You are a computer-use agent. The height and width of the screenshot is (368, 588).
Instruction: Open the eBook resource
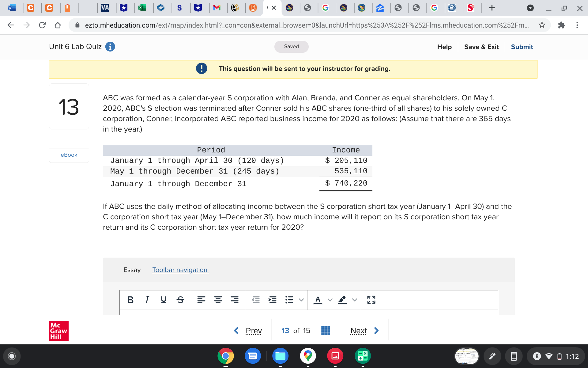point(69,155)
